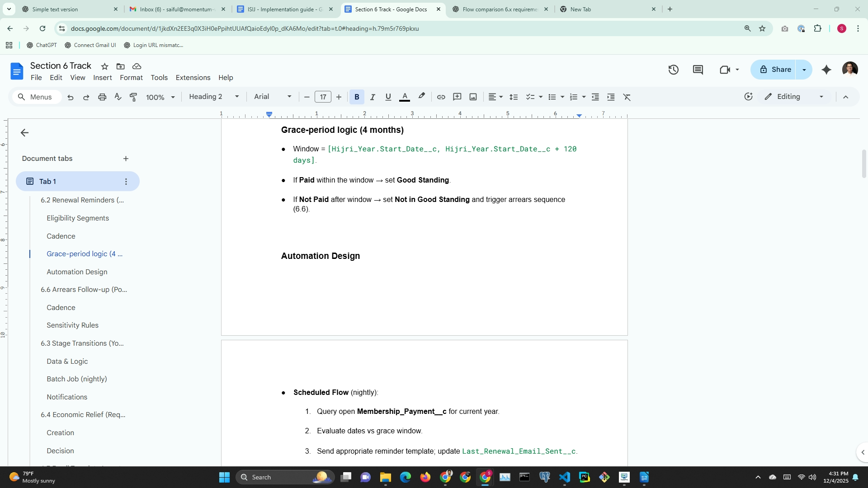Open the Arial font dropdown

pyautogui.click(x=273, y=97)
